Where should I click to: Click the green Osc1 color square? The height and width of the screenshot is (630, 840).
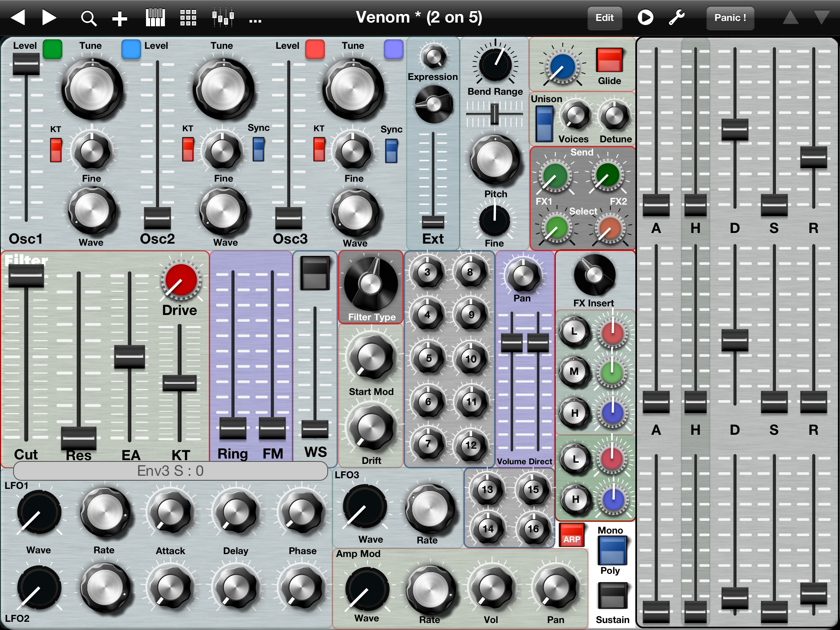point(52,49)
